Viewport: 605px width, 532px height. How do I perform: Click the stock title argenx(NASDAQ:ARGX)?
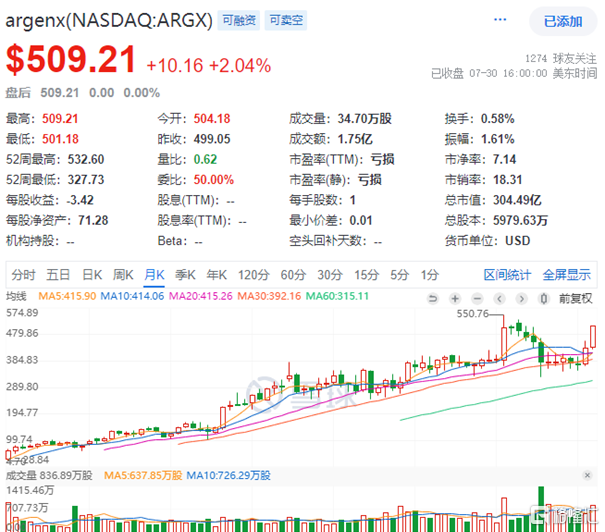click(109, 20)
